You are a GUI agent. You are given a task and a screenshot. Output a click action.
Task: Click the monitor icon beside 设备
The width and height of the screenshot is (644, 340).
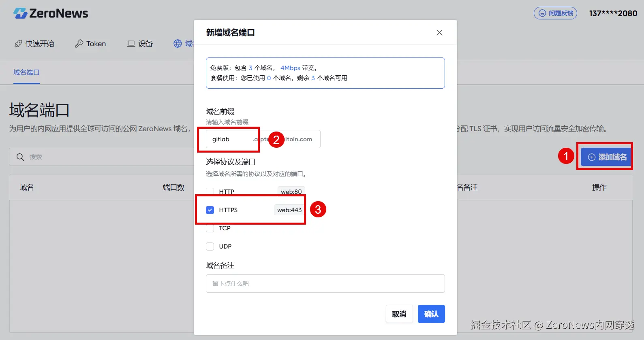coord(131,44)
